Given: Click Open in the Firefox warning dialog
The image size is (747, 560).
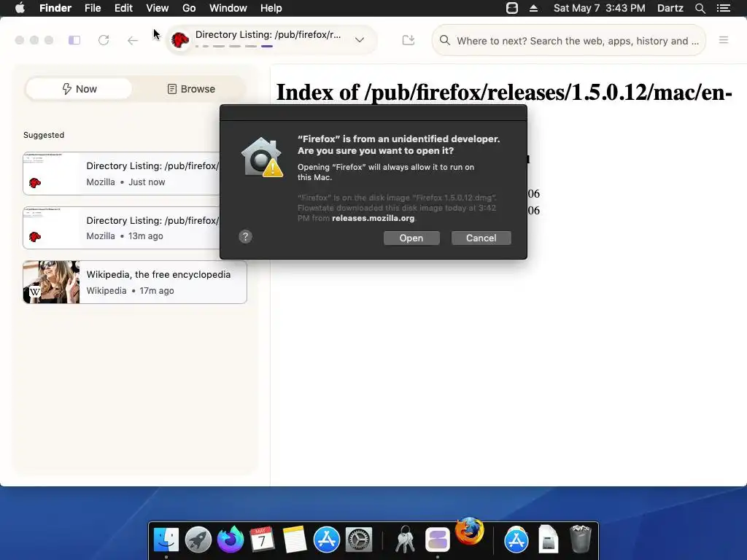Looking at the screenshot, I should (411, 238).
